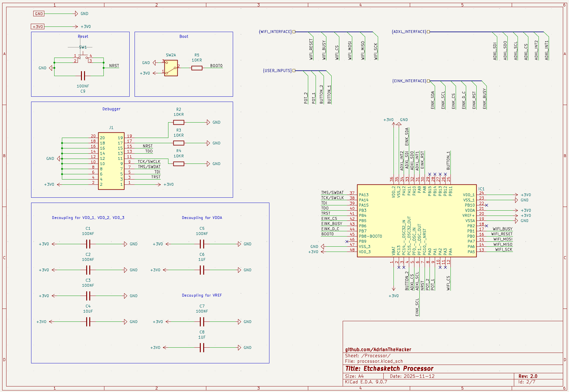Select TCK/SWCLK label at J1 pin 9
The height and width of the screenshot is (392, 569).
point(149,161)
